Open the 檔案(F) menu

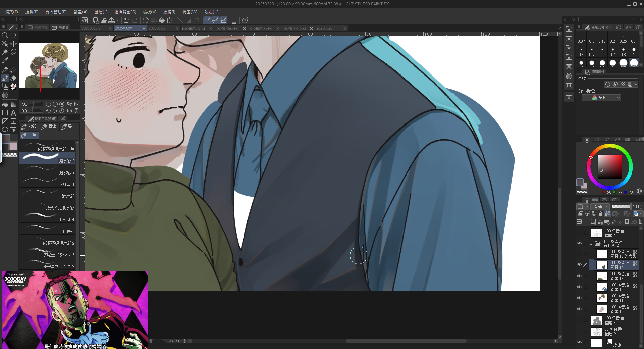pos(11,12)
